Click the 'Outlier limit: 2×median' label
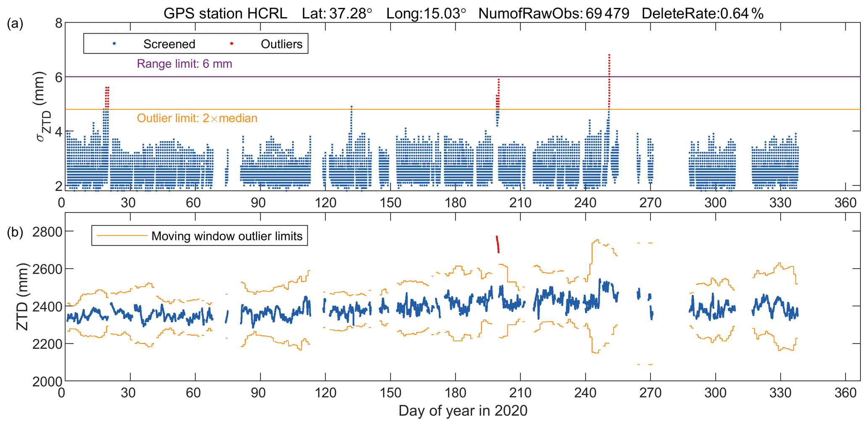The height and width of the screenshot is (426, 868). pyautogui.click(x=197, y=118)
